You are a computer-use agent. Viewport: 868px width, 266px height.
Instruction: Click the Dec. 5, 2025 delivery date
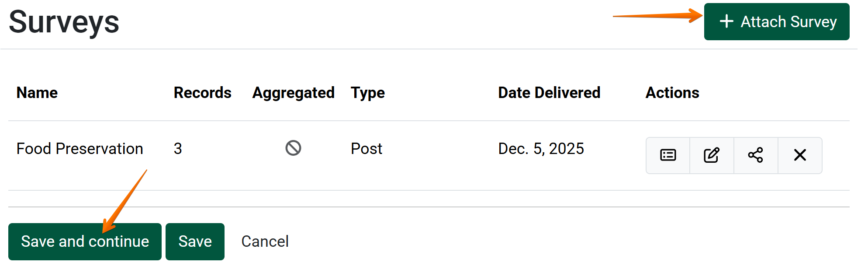(541, 149)
